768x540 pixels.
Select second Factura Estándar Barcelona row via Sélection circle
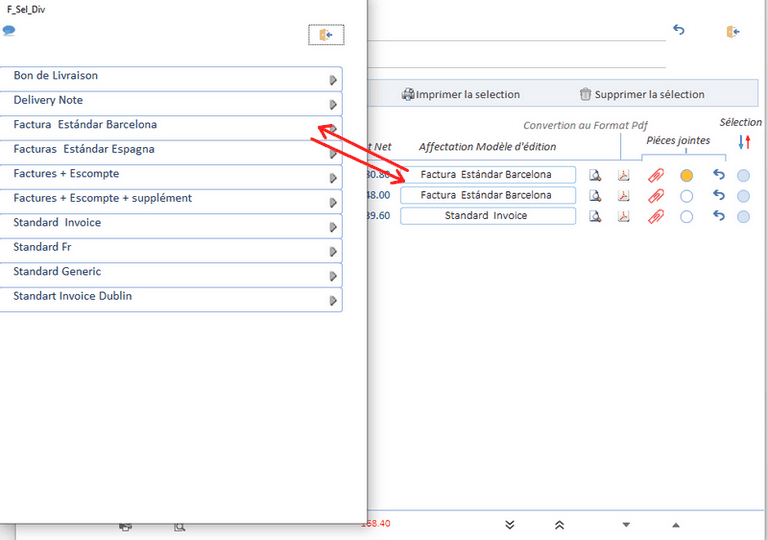coord(743,196)
